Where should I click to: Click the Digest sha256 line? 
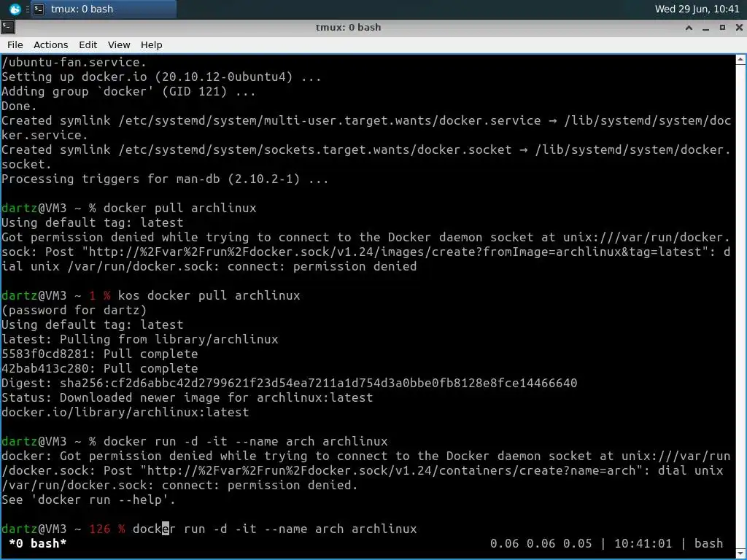coord(289,383)
